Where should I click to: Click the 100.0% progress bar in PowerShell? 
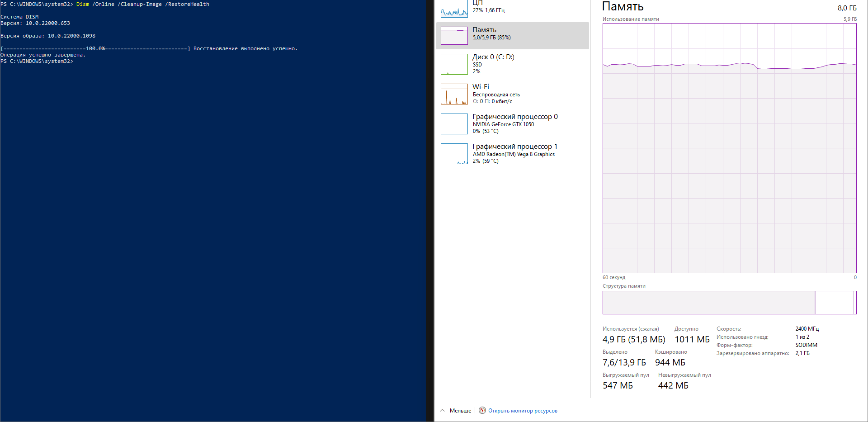coord(95,48)
